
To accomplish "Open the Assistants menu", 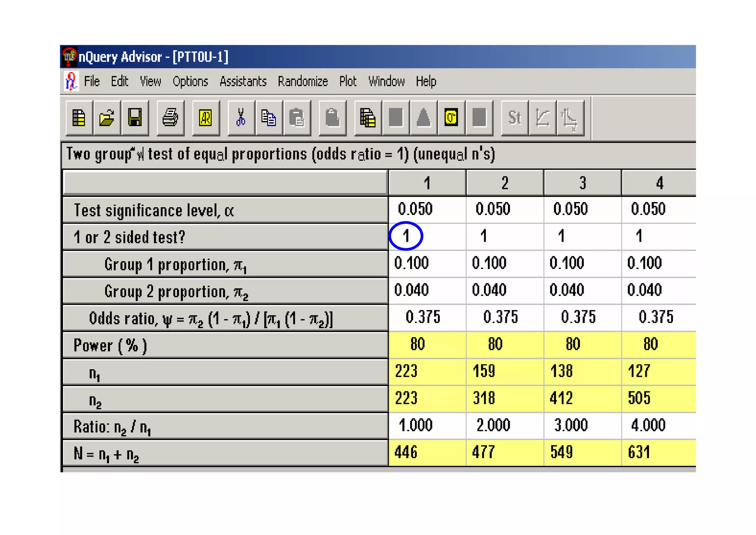I will click(243, 81).
